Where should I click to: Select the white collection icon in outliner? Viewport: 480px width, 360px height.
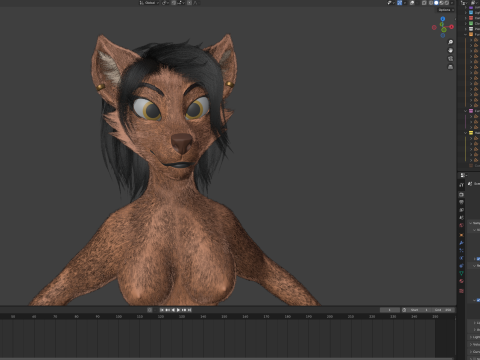pyautogui.click(x=471, y=29)
